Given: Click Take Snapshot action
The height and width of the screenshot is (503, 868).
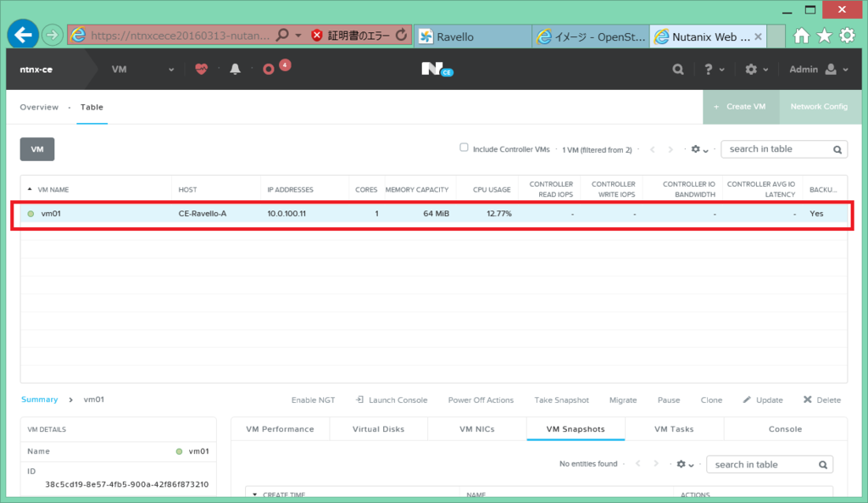Looking at the screenshot, I should coord(561,400).
